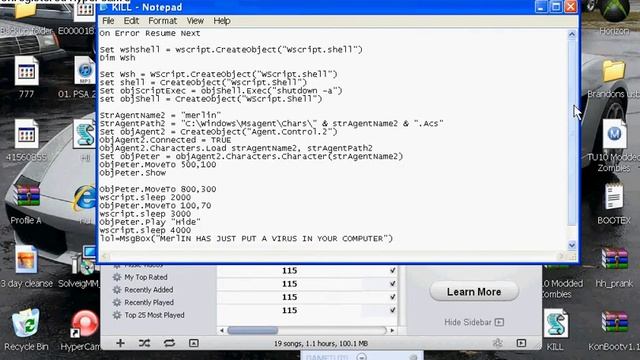Click gear icon beside Recently Added
The height and width of the screenshot is (360, 640).
click(117, 290)
